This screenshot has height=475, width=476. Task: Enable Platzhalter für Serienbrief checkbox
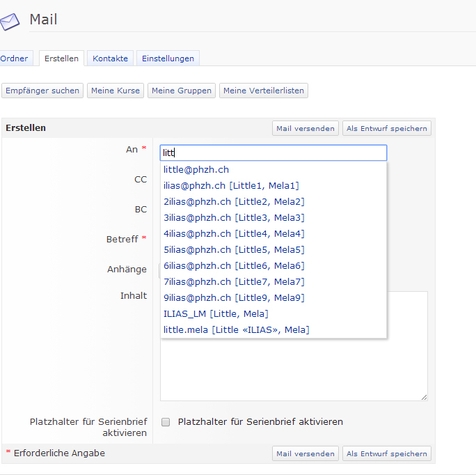click(x=166, y=422)
